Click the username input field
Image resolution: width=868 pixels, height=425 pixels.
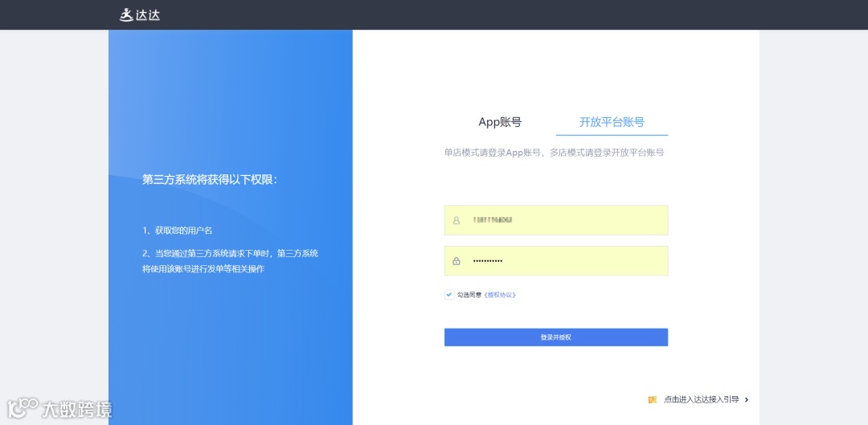556,220
